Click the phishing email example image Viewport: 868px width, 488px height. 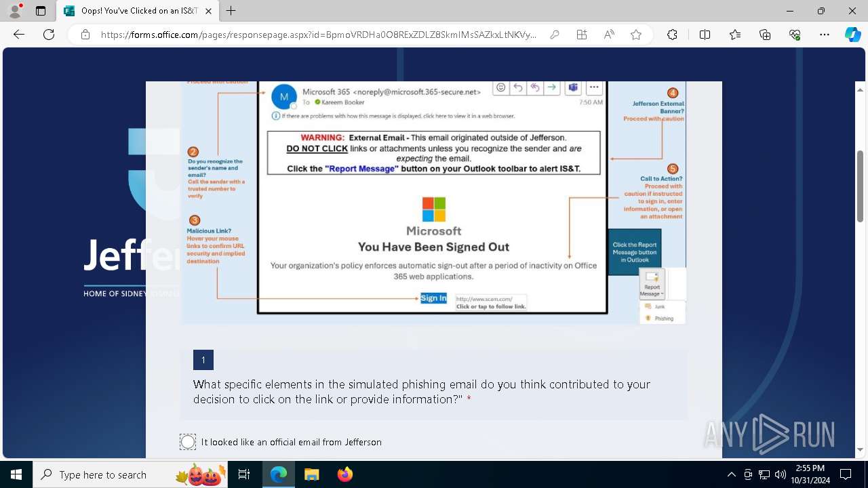tap(434, 202)
